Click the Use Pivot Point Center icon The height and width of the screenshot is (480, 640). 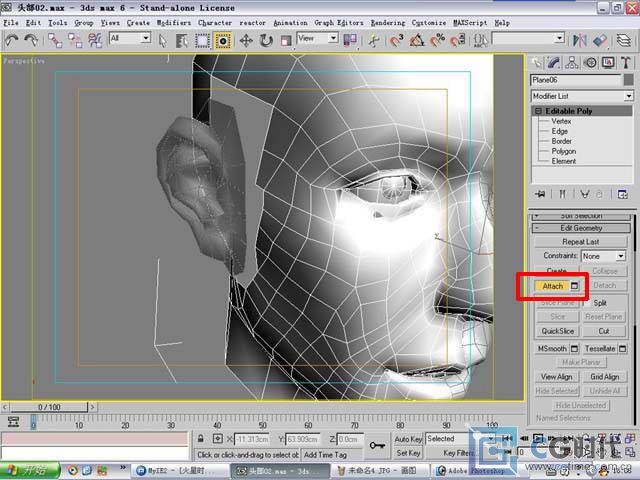[x=350, y=40]
